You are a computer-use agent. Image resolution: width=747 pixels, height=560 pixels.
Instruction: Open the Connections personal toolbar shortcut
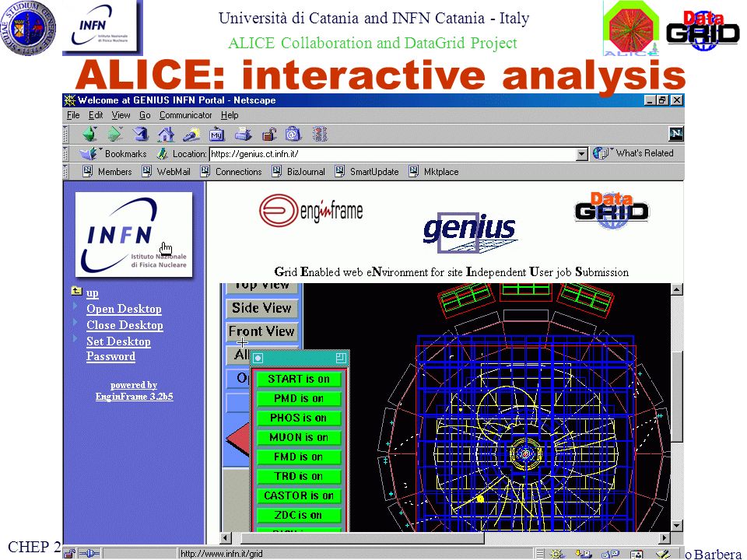click(205, 171)
